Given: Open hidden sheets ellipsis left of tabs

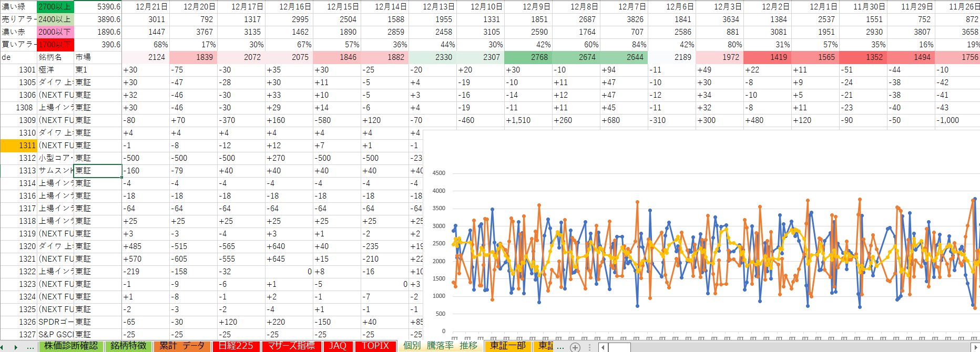Looking at the screenshot, I should 30,347.
